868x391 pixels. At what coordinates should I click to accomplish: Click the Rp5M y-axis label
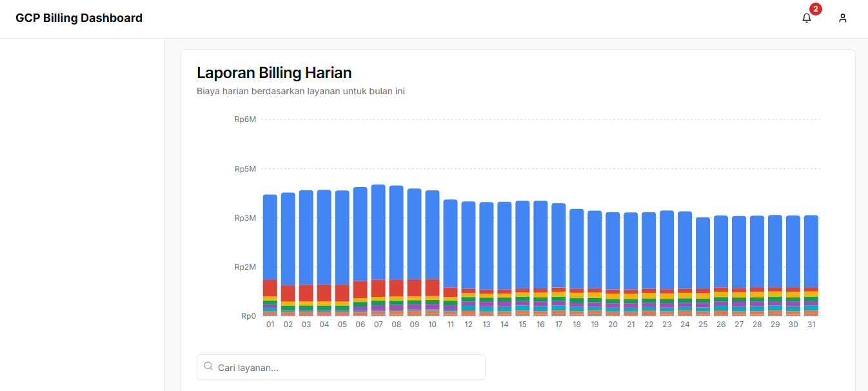[245, 169]
